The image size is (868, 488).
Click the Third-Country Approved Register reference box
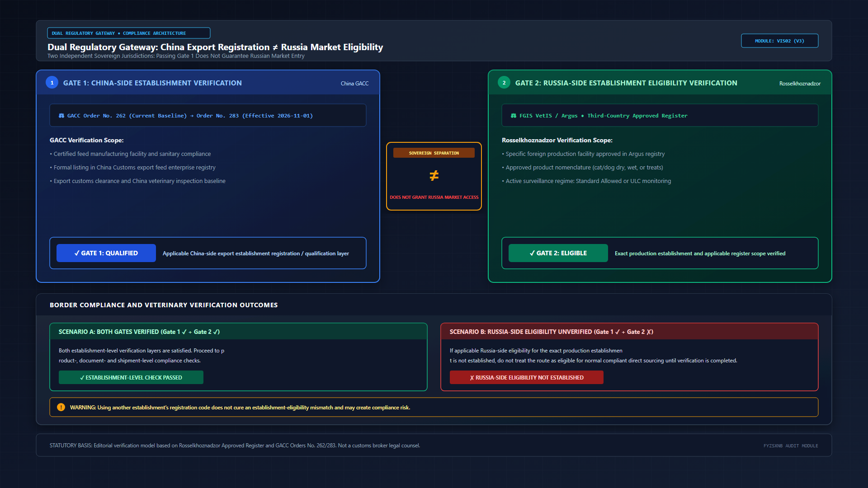(x=660, y=116)
